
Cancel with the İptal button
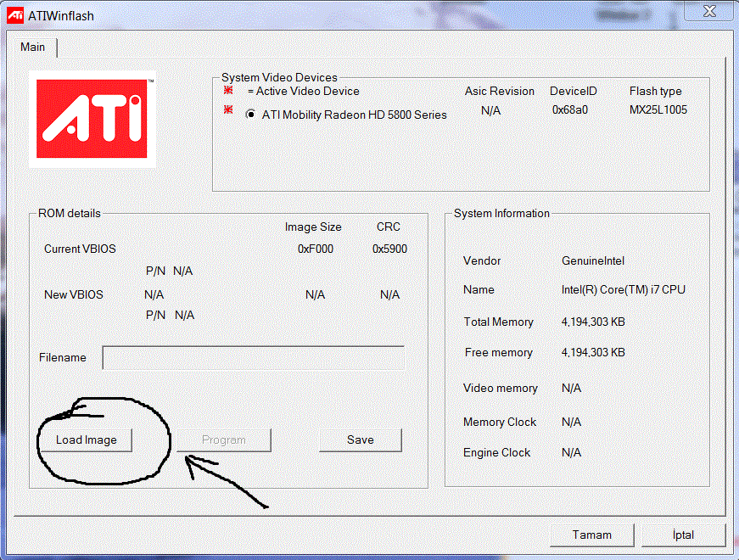683,535
